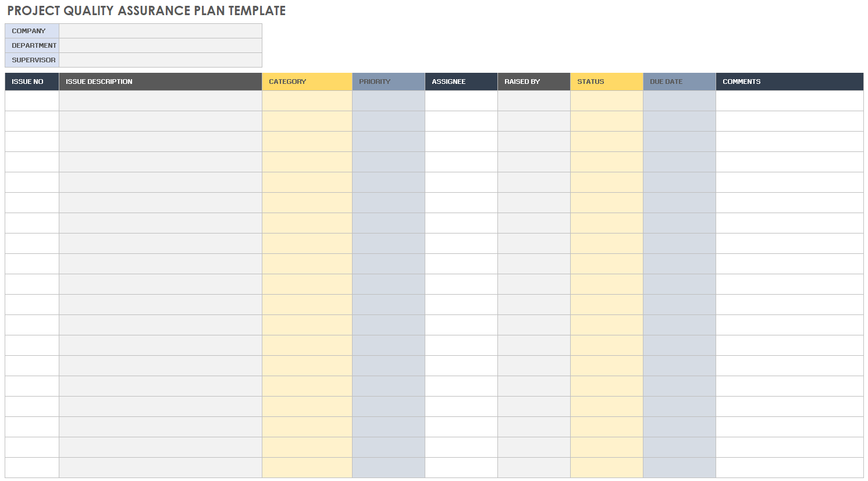The image size is (868, 481).
Task: Click the first blank cell under ISSUE DESCRIPTION
Action: (x=161, y=101)
